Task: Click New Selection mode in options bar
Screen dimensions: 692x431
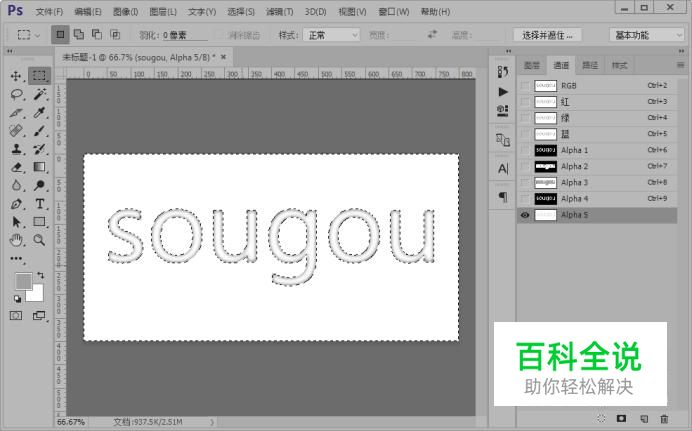Action: click(x=60, y=34)
